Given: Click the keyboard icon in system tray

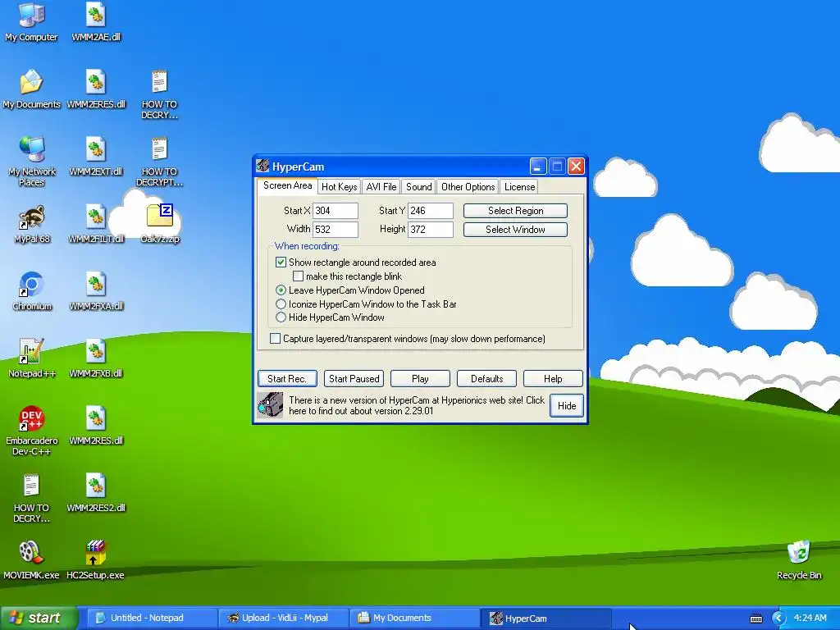Looking at the screenshot, I should (756, 619).
